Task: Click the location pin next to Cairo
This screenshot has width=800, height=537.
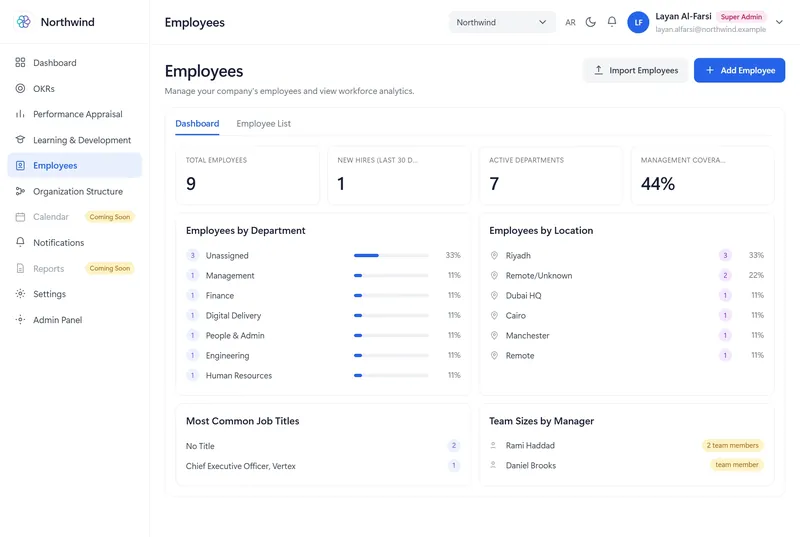Action: (x=494, y=315)
